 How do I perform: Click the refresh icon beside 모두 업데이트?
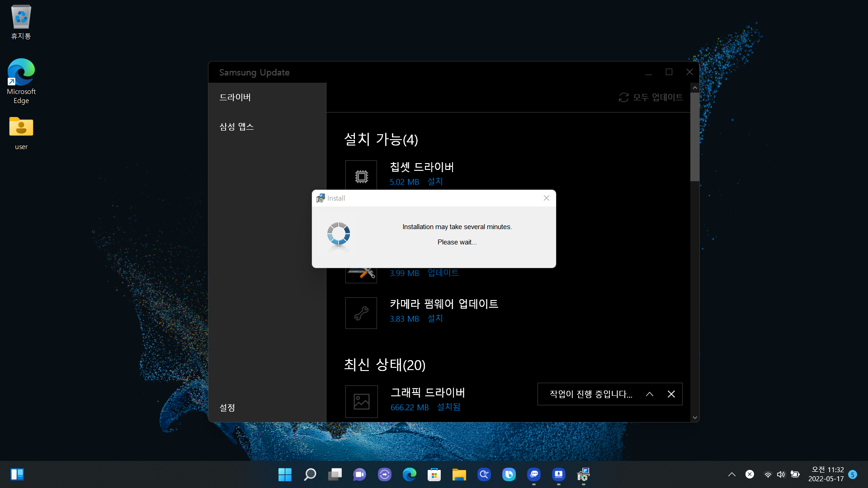[x=623, y=98]
